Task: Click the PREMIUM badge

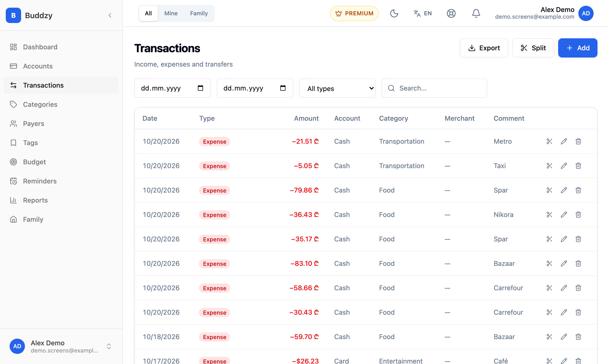Action: coord(354,13)
